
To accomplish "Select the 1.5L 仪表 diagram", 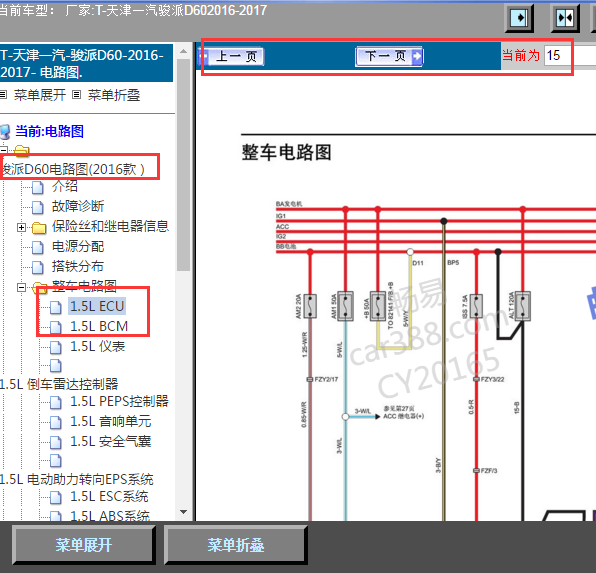I will pos(98,346).
